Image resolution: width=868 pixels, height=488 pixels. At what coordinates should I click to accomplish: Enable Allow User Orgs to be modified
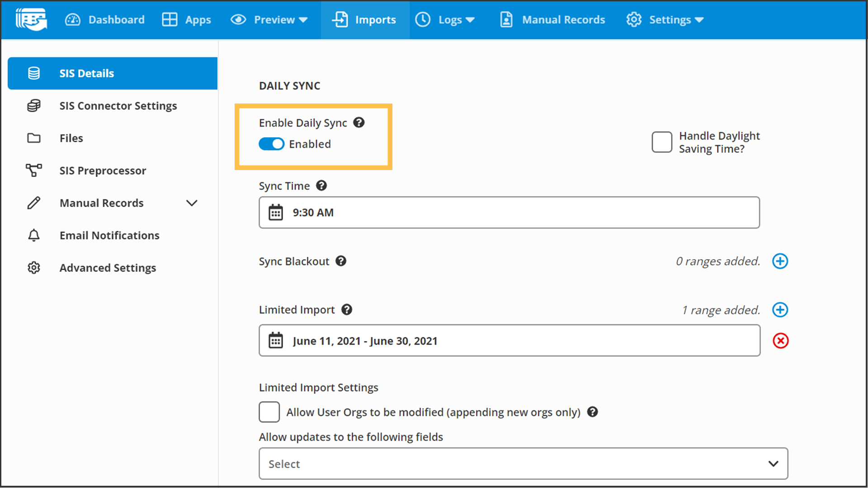point(269,412)
